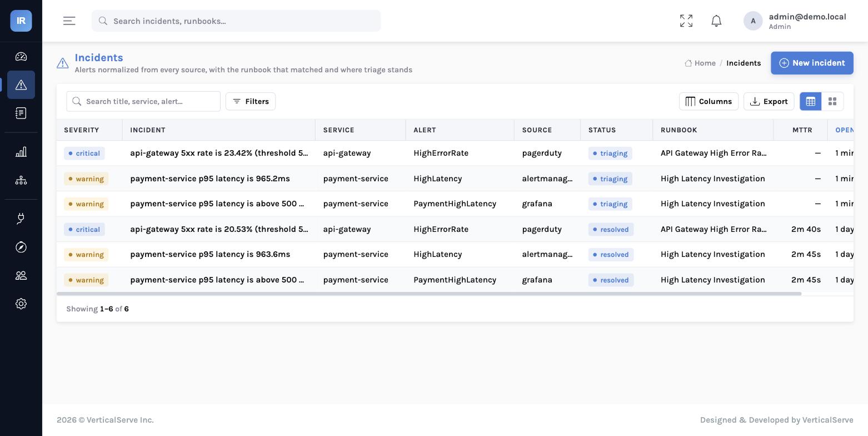
Task: Click resolved status on 20.53% incident row
Action: click(611, 229)
